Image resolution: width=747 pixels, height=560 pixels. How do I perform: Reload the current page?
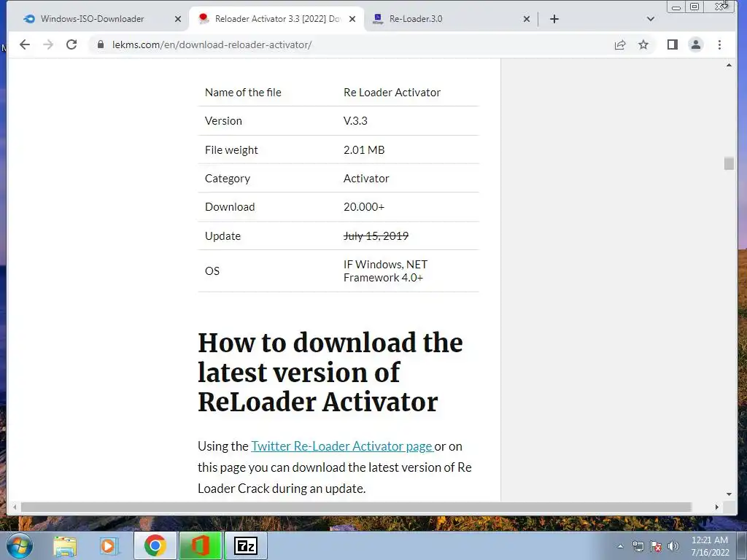(71, 44)
